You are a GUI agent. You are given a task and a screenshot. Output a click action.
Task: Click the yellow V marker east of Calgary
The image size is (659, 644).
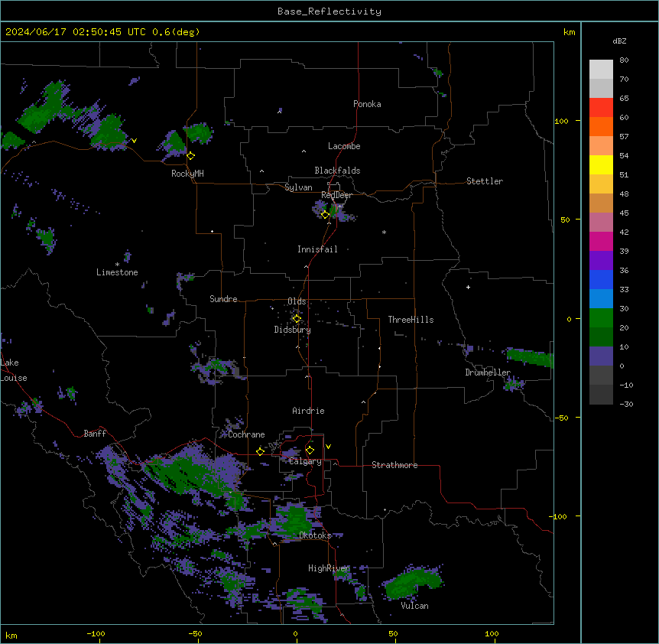[328, 447]
